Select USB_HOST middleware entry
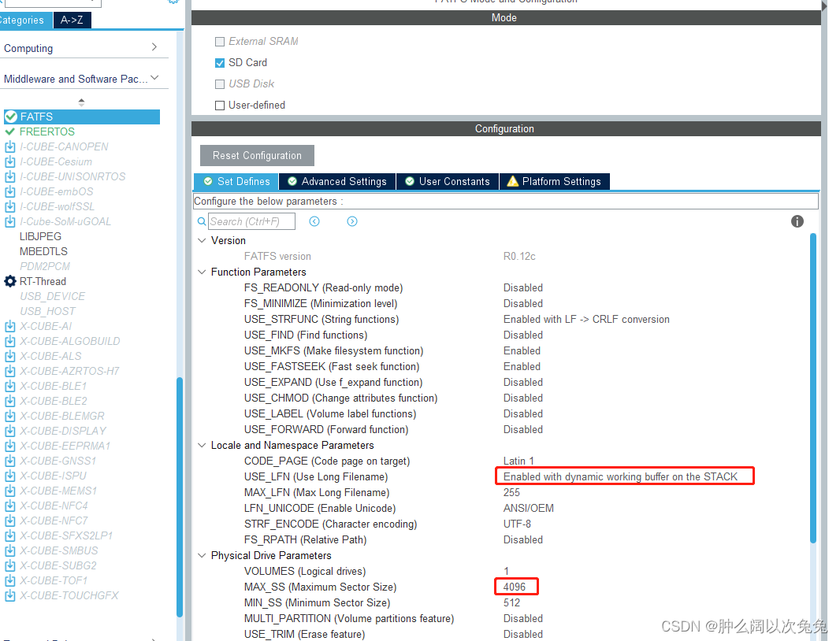 [48, 312]
